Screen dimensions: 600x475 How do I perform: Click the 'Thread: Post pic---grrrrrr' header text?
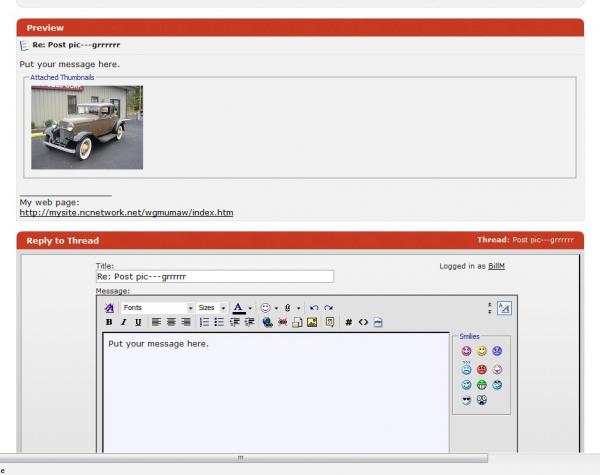click(525, 240)
